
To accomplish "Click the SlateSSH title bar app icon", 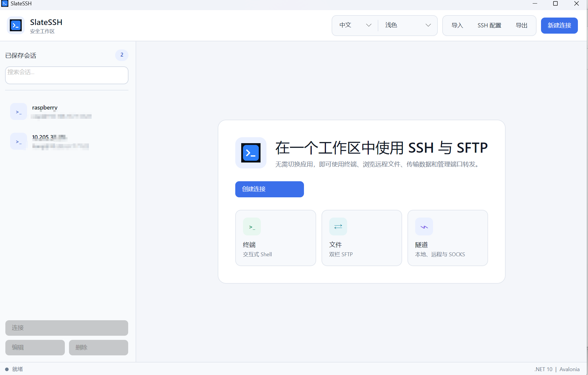I will pos(5,4).
